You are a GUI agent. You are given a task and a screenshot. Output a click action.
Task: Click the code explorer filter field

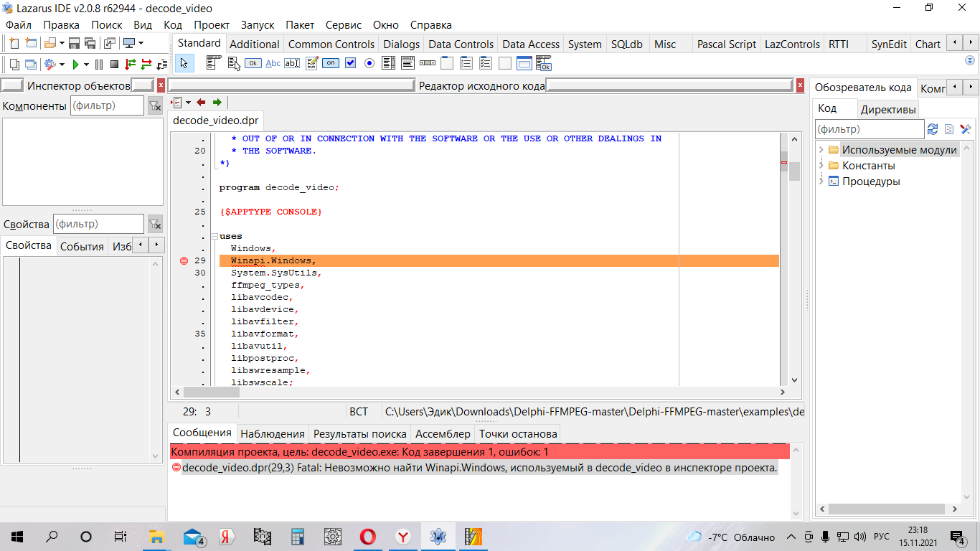(870, 129)
